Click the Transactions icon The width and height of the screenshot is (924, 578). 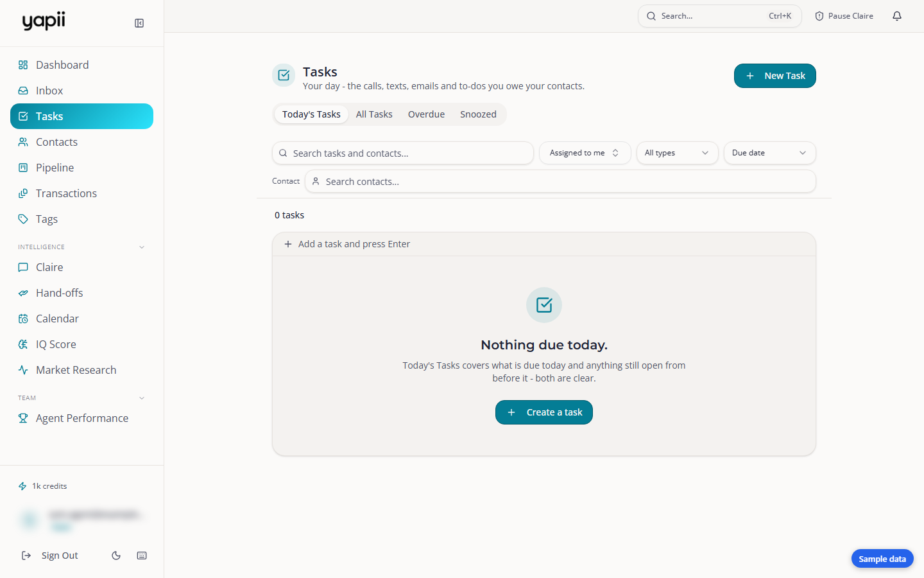tap(23, 193)
